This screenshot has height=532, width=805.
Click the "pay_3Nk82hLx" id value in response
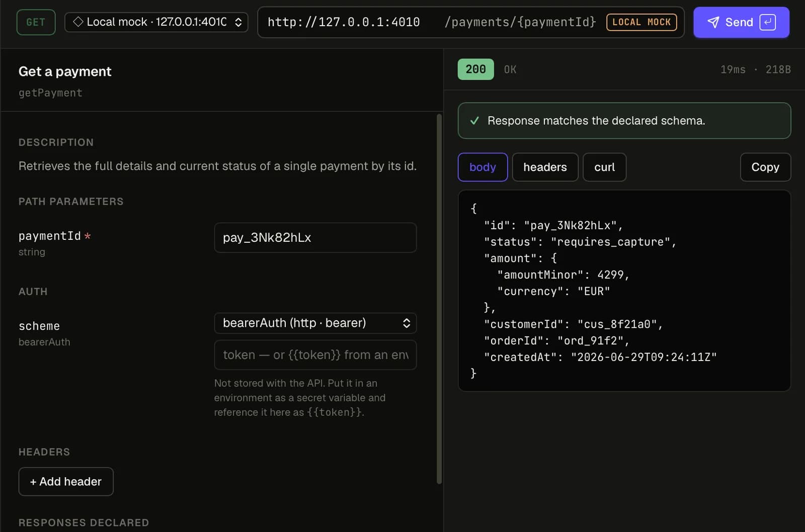tap(570, 225)
